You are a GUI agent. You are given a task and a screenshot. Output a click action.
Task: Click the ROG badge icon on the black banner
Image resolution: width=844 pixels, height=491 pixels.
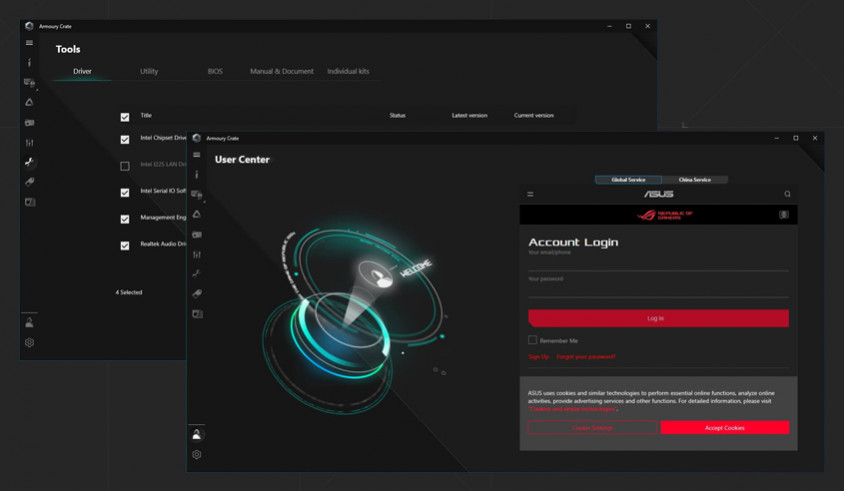pos(783,214)
